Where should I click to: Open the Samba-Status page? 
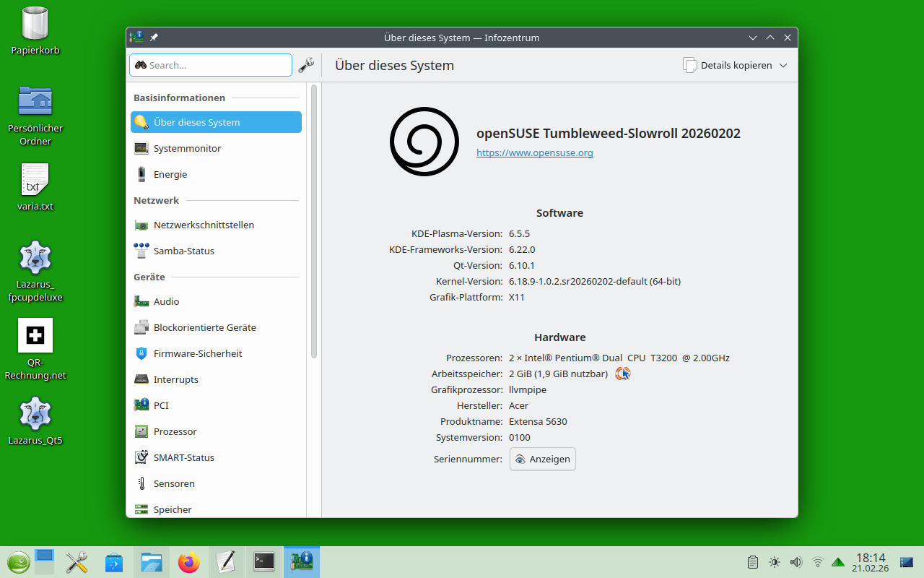pos(183,251)
